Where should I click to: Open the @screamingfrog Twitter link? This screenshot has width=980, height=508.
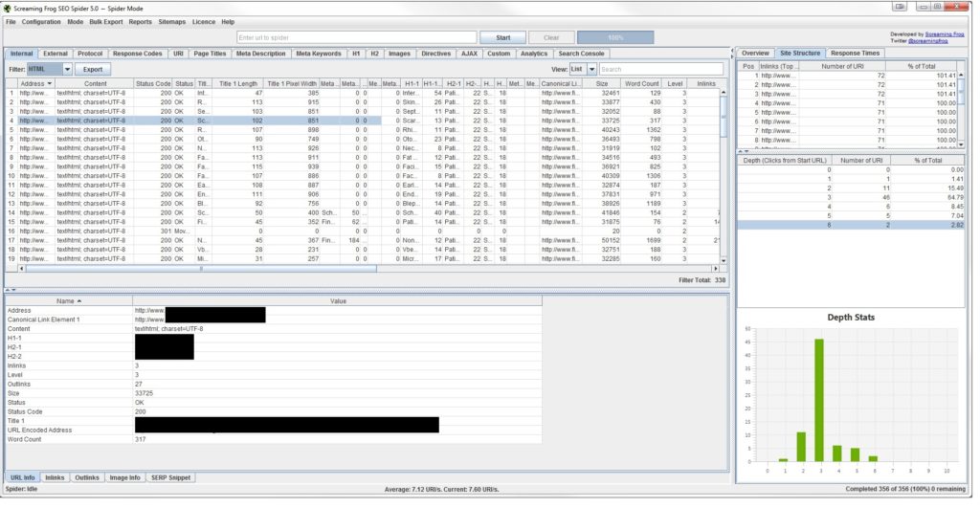(x=928, y=40)
